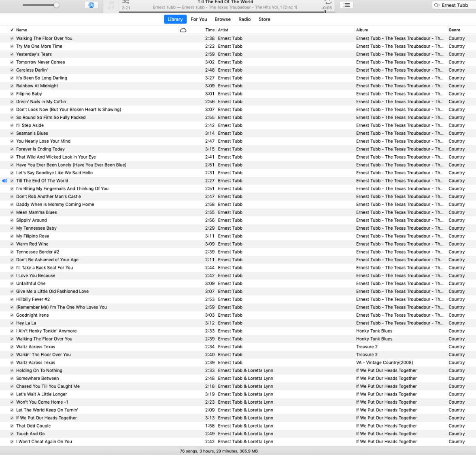This screenshot has height=455, width=476.
Task: Uncheck the song Walking The Floor Over You
Action: 12,38
